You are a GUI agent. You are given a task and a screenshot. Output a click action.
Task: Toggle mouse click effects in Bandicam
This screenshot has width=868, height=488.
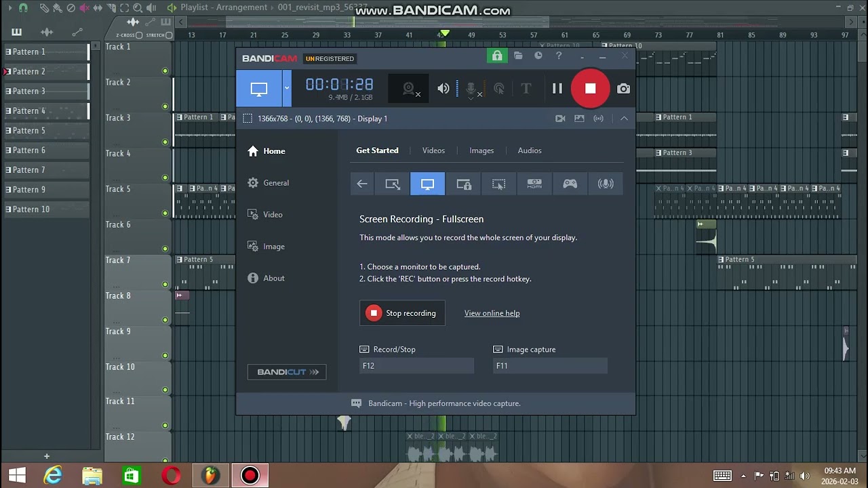pyautogui.click(x=499, y=89)
